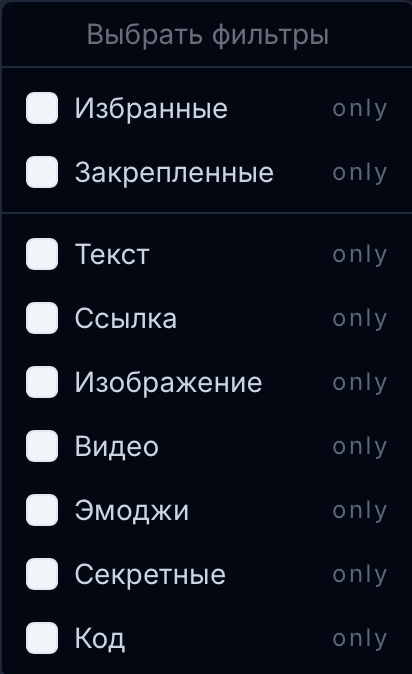Image resolution: width=412 pixels, height=674 pixels.
Task: Filter to only Изображение items
Action: click(x=360, y=383)
